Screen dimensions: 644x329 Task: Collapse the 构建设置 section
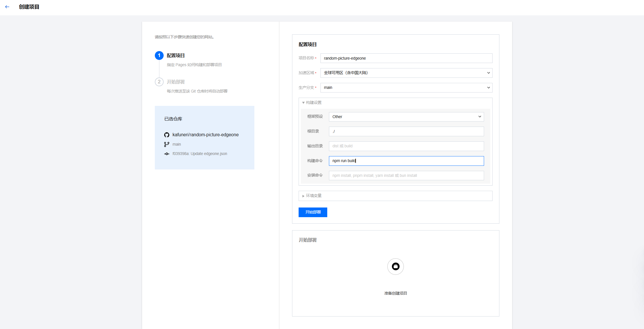pyautogui.click(x=312, y=103)
